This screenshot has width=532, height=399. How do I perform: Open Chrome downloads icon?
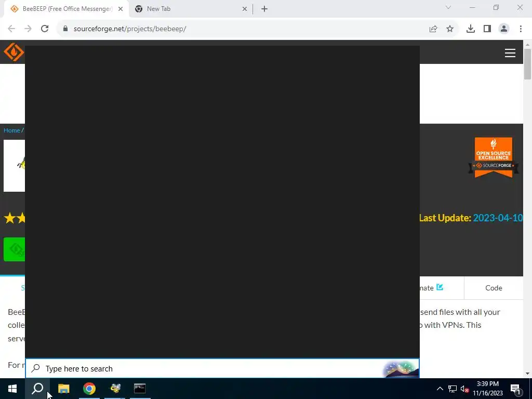[x=470, y=29]
